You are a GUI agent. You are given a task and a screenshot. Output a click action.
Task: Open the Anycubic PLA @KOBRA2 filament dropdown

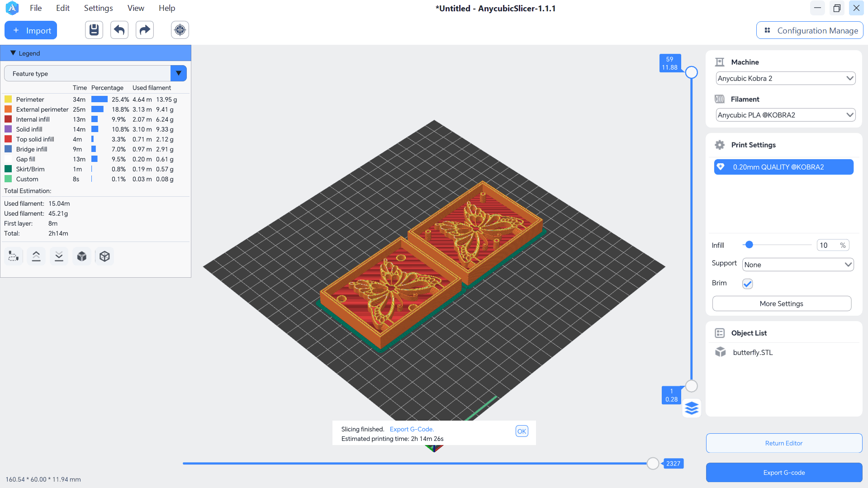pyautogui.click(x=785, y=115)
